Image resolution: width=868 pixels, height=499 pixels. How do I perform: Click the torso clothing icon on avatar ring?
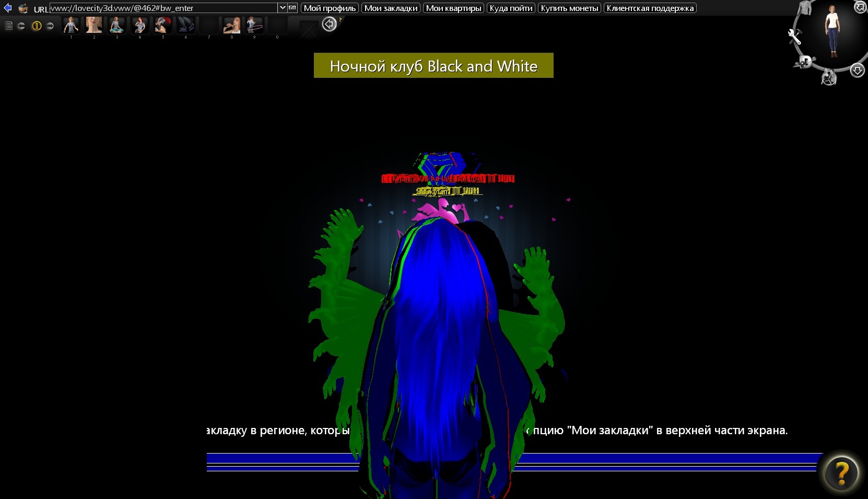[x=805, y=7]
